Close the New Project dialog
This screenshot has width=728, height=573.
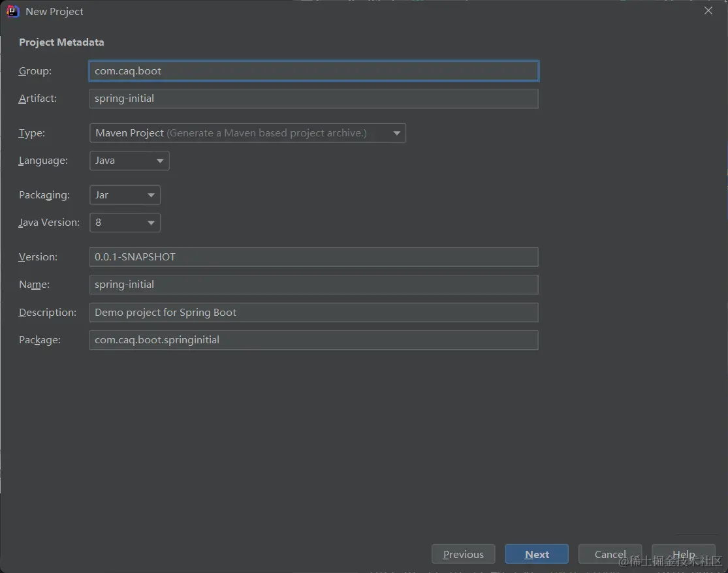[x=708, y=10]
